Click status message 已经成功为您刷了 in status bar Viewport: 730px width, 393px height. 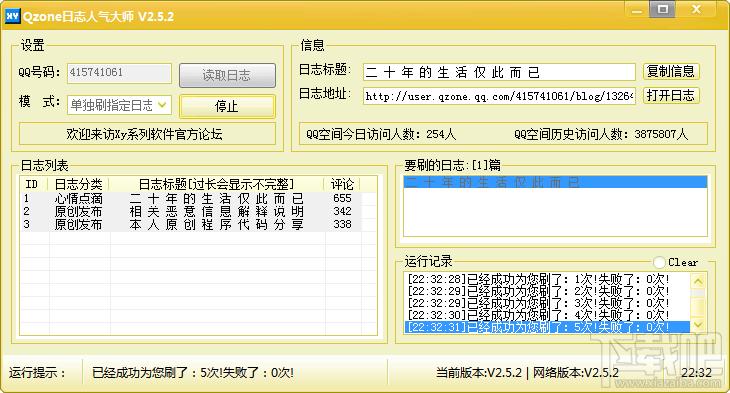[193, 373]
